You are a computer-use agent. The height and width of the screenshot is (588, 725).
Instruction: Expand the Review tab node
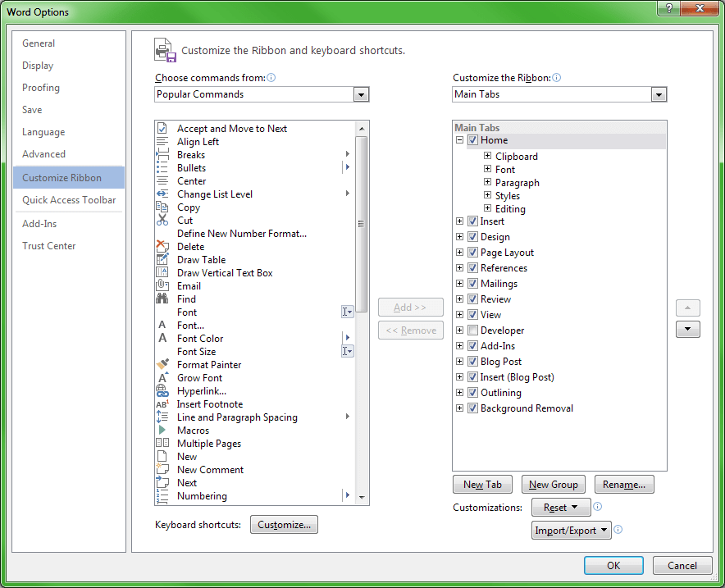459,299
